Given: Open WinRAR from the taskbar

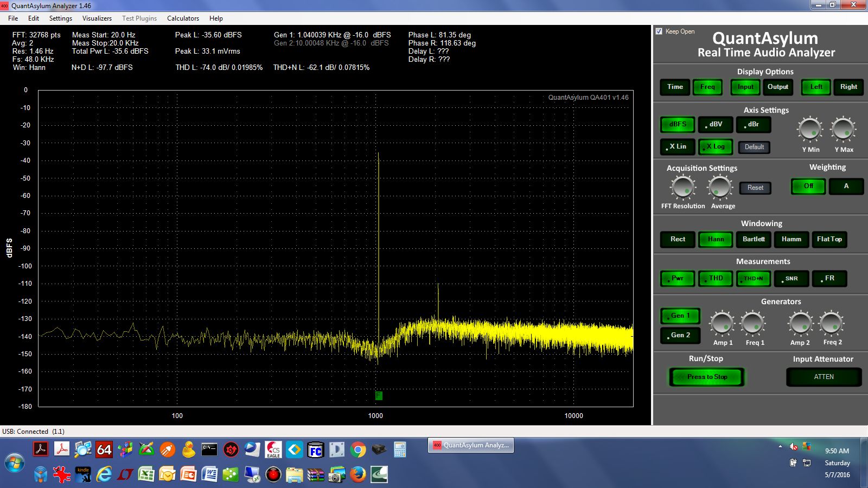Looking at the screenshot, I should click(316, 475).
